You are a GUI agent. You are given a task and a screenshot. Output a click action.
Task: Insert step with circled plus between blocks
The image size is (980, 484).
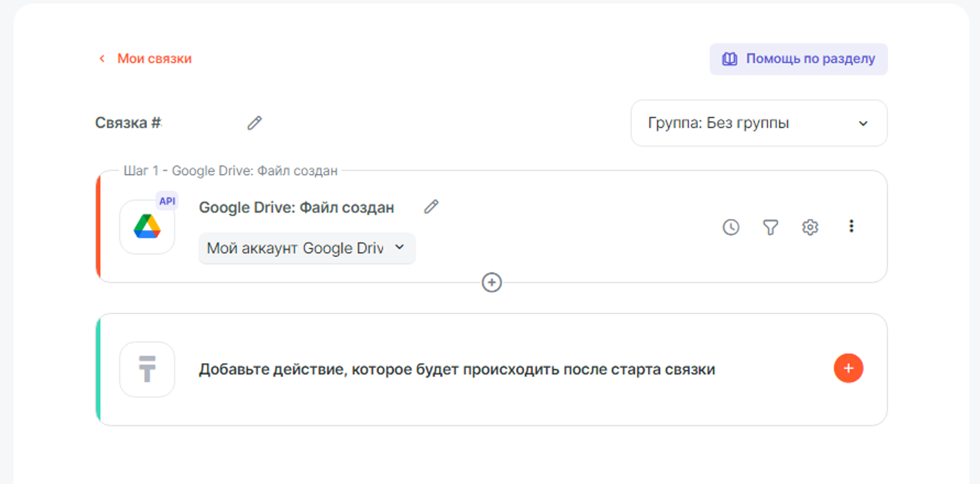[x=491, y=282]
